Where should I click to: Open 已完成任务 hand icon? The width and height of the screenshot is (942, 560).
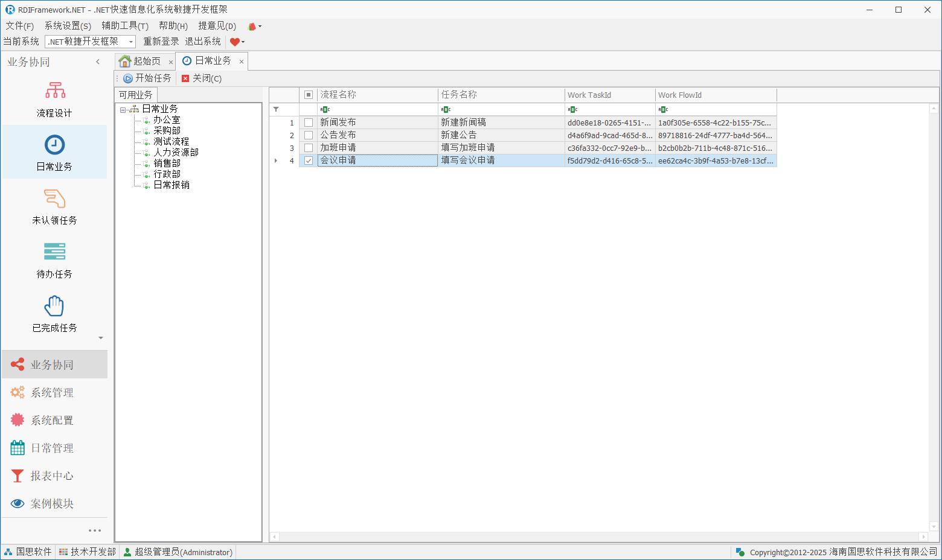(54, 306)
